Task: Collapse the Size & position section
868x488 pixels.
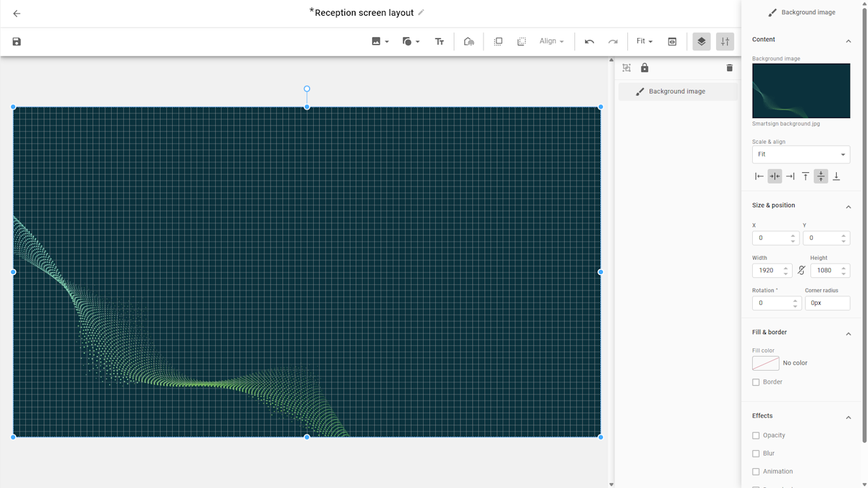Action: (848, 207)
